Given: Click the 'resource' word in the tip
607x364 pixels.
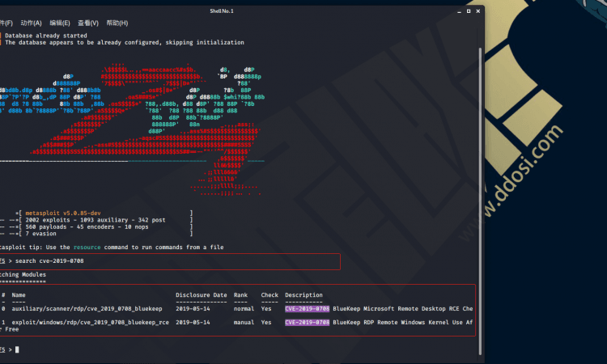Looking at the screenshot, I should click(87, 248).
